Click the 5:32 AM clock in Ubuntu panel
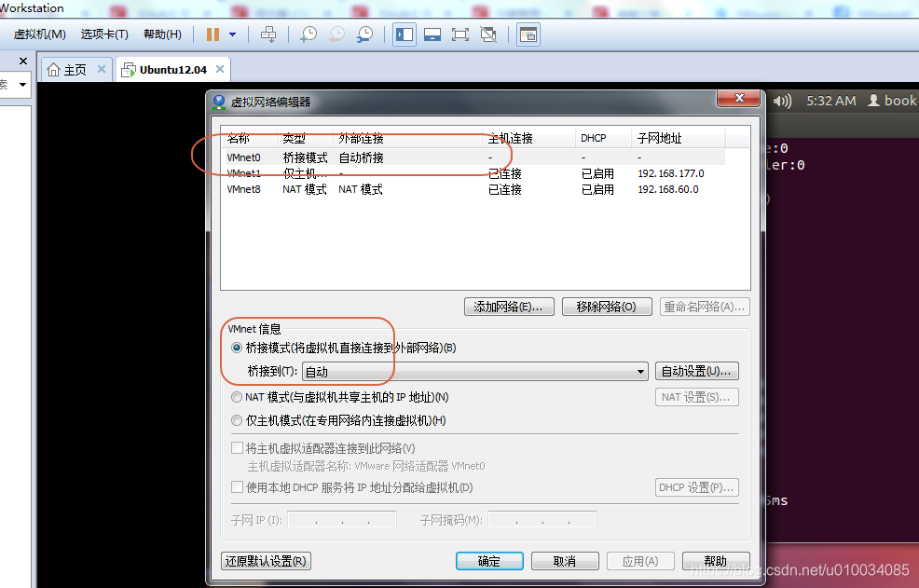 pos(831,101)
